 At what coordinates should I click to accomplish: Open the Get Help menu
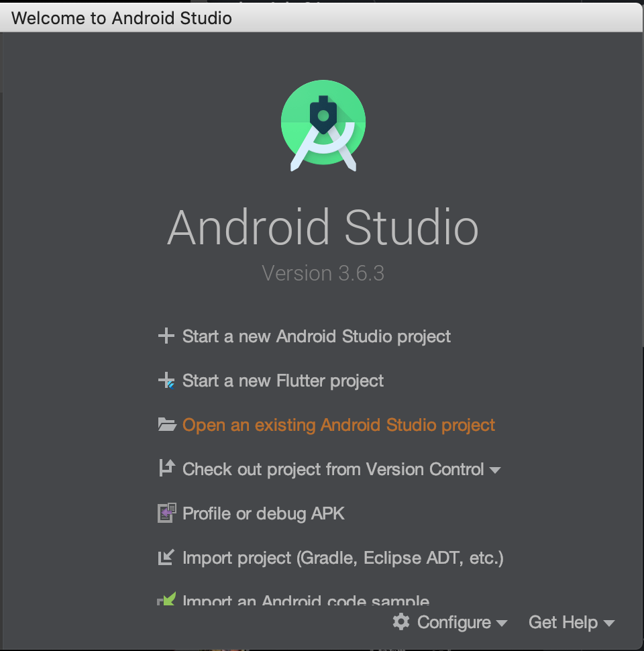point(563,622)
